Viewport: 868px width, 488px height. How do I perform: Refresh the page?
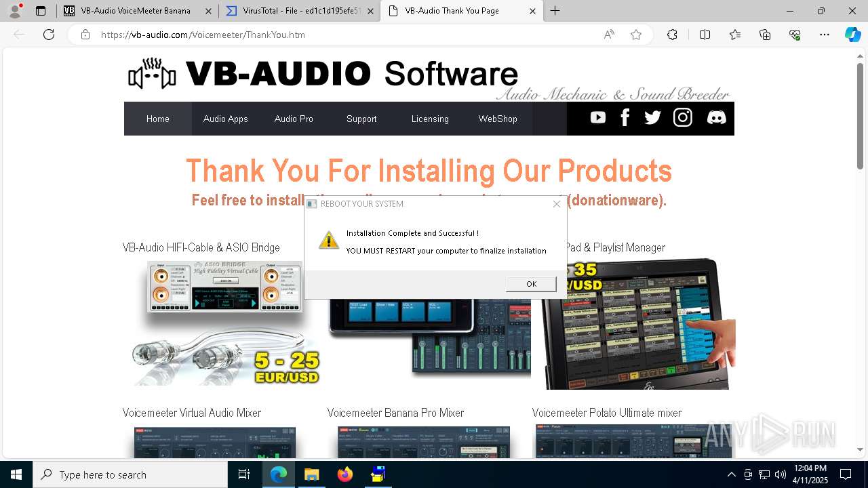[49, 35]
